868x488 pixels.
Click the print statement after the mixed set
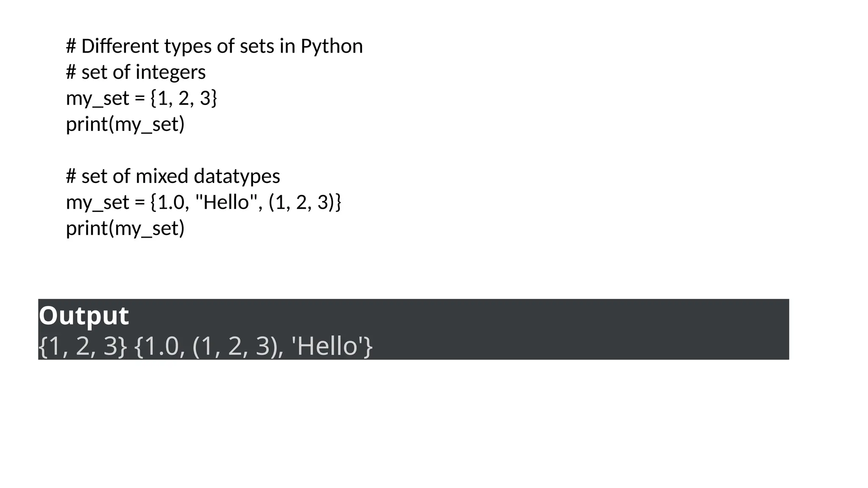(x=125, y=228)
